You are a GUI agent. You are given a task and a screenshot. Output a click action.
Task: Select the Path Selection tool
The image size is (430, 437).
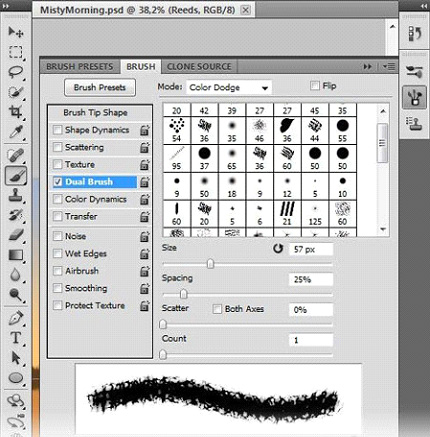[15, 358]
